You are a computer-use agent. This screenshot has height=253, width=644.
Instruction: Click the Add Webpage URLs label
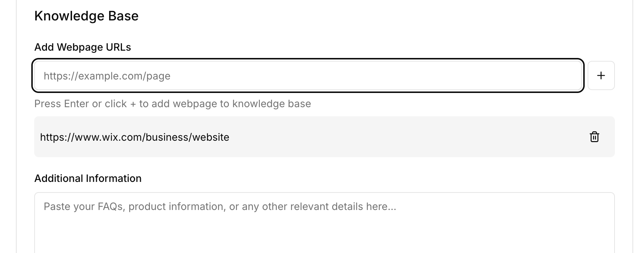pyautogui.click(x=83, y=47)
